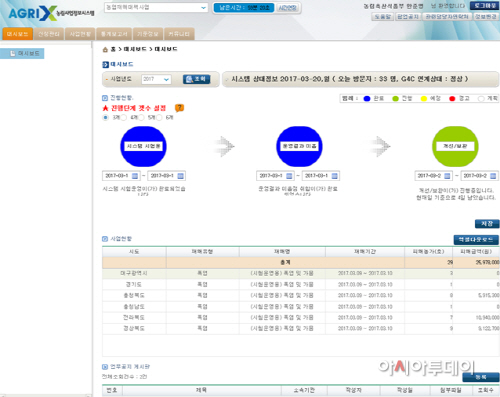Click the first stage start date field

click(121, 176)
